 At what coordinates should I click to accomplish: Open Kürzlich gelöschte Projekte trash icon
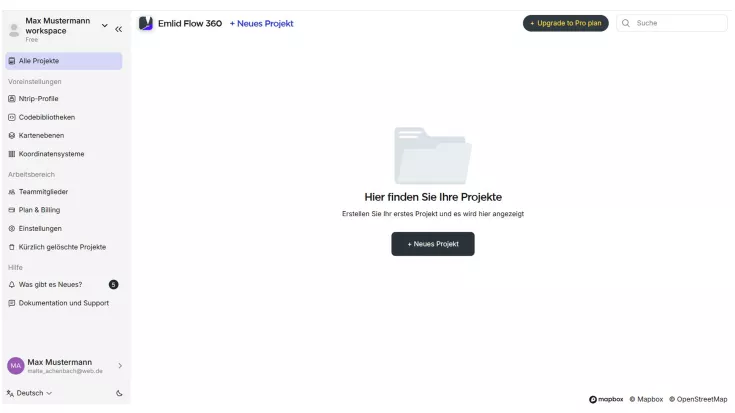pos(12,247)
